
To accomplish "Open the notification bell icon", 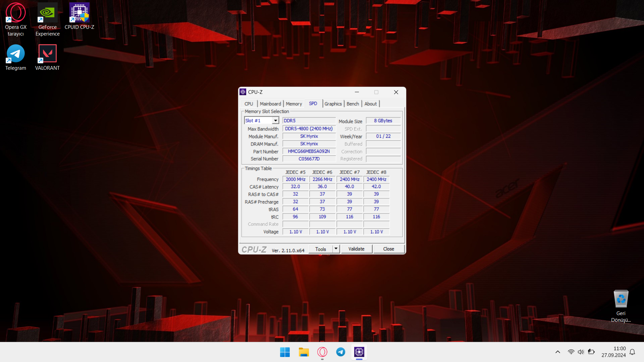I will pos(632,352).
